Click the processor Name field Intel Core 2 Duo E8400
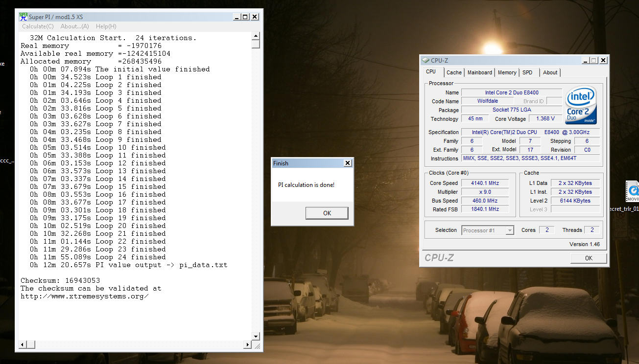The image size is (639, 364). point(511,92)
